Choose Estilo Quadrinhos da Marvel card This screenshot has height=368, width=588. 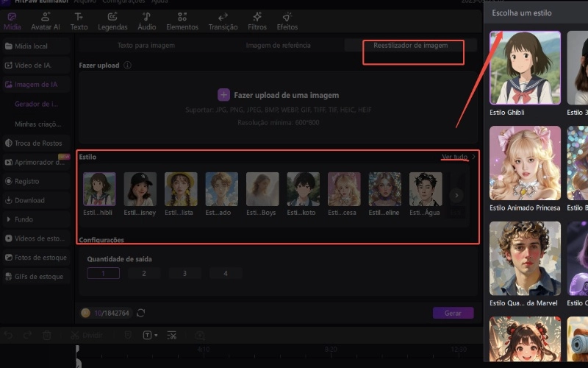pos(525,258)
